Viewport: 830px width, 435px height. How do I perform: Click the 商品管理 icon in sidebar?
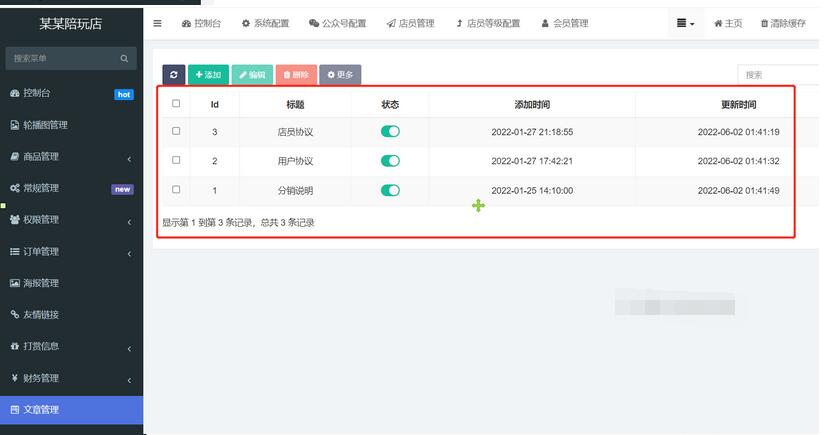(15, 157)
